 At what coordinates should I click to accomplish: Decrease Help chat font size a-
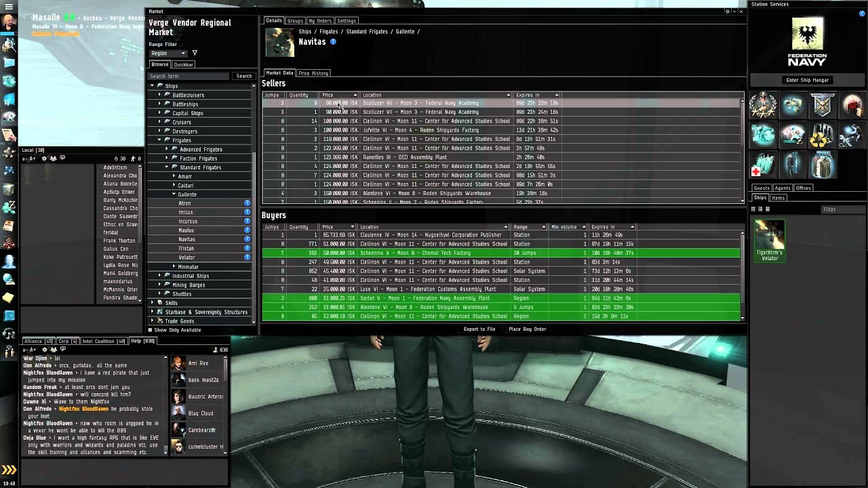pyautogui.click(x=26, y=350)
